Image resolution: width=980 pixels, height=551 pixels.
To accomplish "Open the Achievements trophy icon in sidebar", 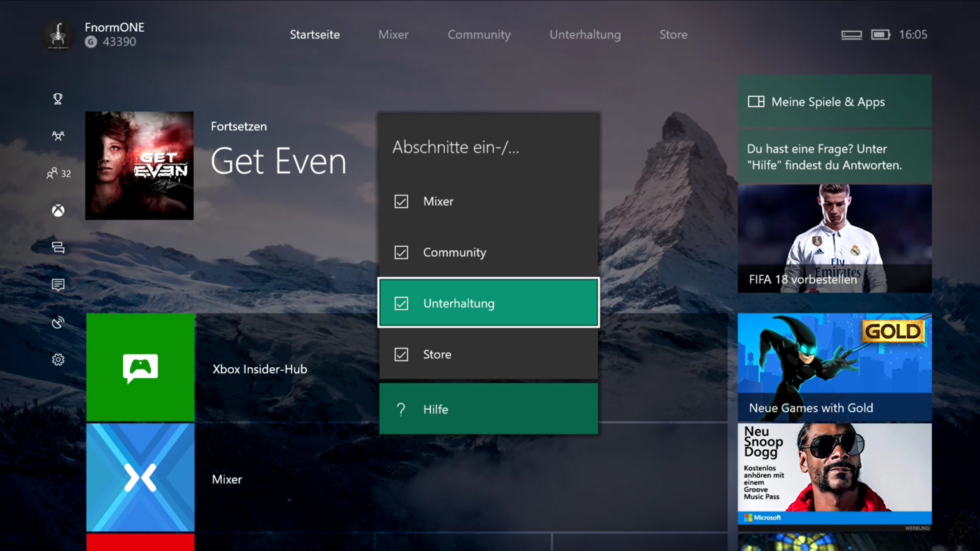I will (58, 99).
